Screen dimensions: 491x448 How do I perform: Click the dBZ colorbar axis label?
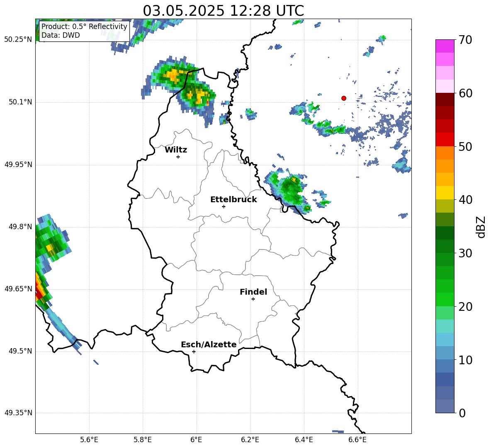coord(481,227)
